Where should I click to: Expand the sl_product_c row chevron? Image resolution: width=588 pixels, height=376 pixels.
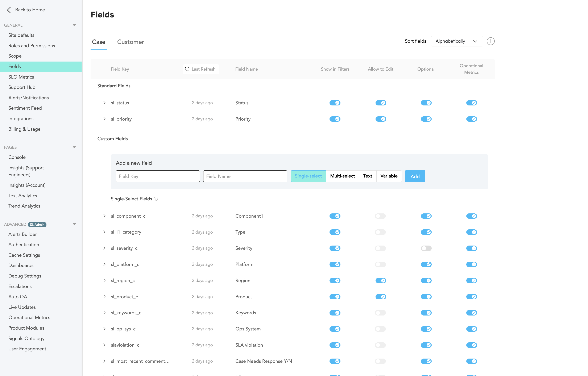pyautogui.click(x=104, y=297)
